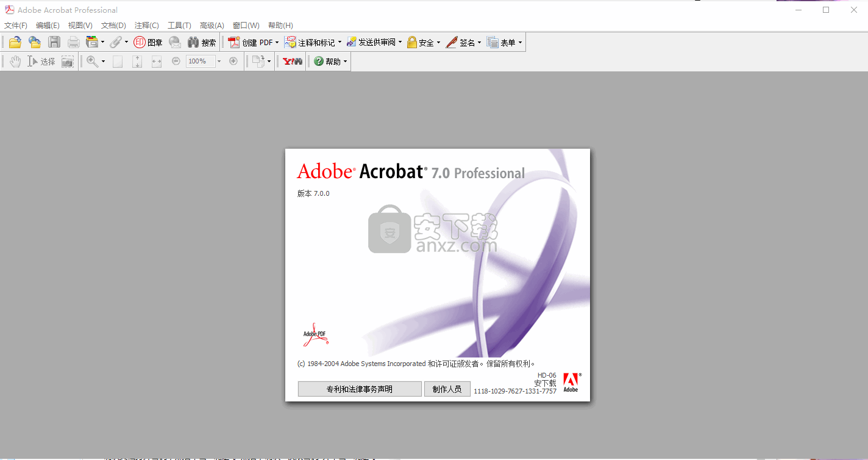The width and height of the screenshot is (868, 460).
Task: Click the HD-06 text in dialog
Action: [547, 375]
